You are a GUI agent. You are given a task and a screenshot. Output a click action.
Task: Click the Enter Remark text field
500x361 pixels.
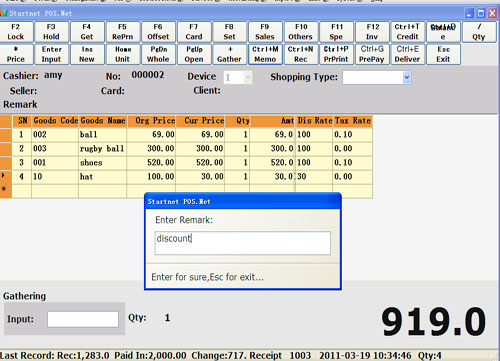pos(243,243)
